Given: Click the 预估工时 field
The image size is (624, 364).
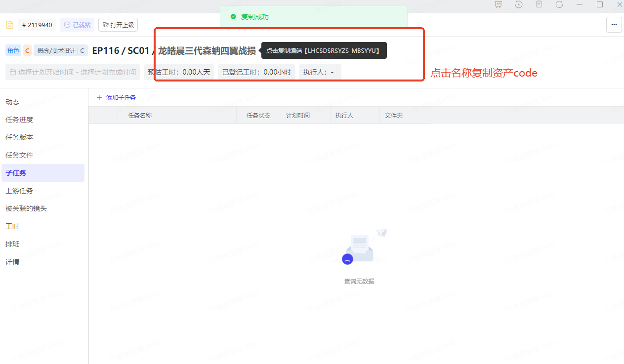Looking at the screenshot, I should coord(179,72).
